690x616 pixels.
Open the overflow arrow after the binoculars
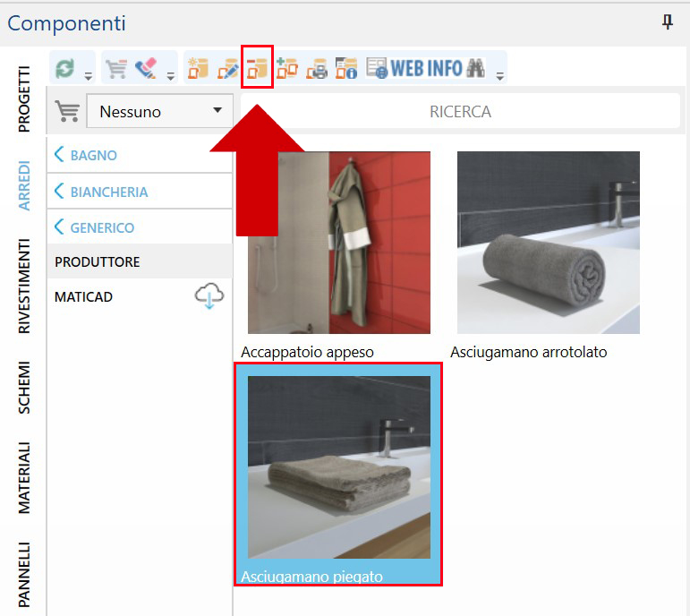pyautogui.click(x=500, y=76)
